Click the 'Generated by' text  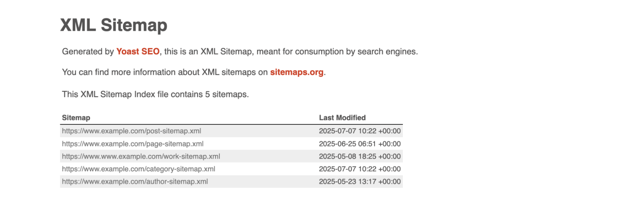tap(88, 52)
